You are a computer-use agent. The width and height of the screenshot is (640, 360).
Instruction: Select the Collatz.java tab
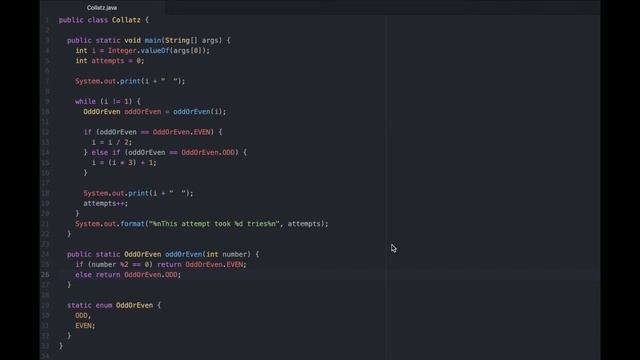[102, 7]
